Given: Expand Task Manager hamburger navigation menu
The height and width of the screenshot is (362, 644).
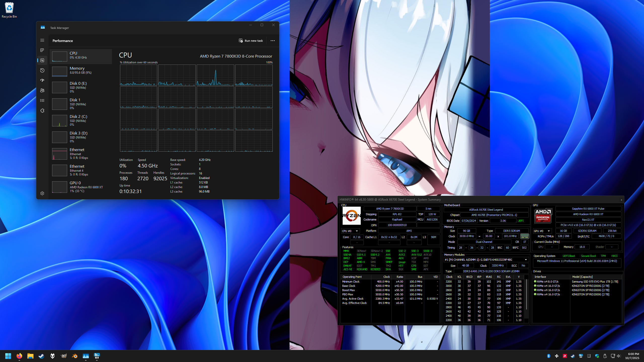Looking at the screenshot, I should pos(42,40).
